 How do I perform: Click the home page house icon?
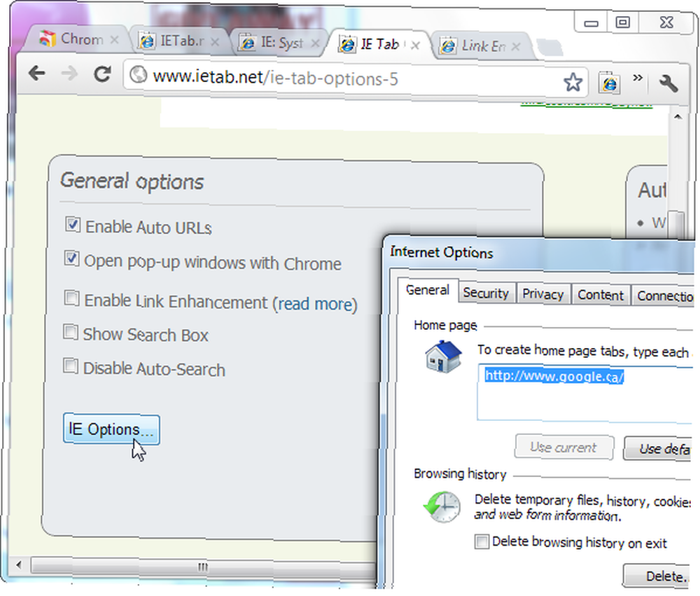tap(443, 356)
